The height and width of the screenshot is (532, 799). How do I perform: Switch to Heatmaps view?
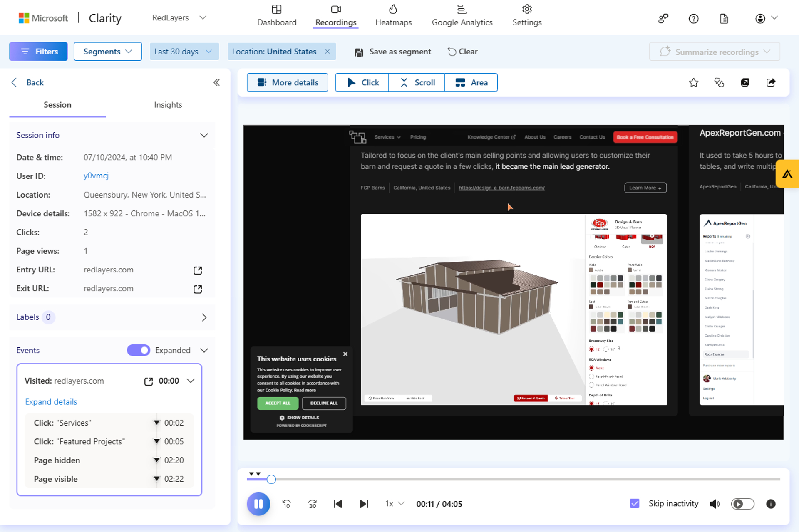point(393,15)
